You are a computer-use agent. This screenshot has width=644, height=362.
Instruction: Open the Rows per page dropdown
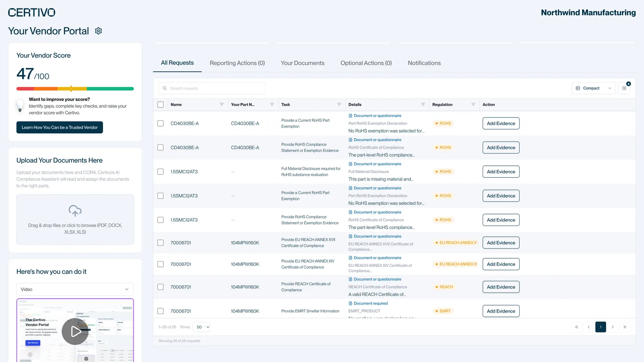coord(202,327)
